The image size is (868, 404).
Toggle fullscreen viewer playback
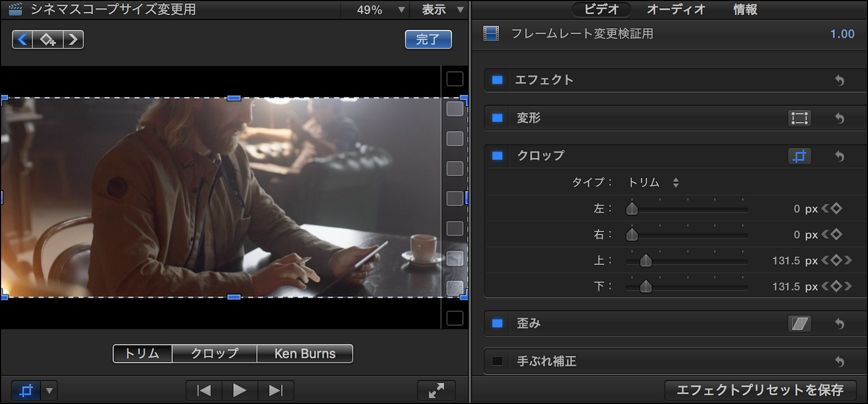pyautogui.click(x=436, y=390)
